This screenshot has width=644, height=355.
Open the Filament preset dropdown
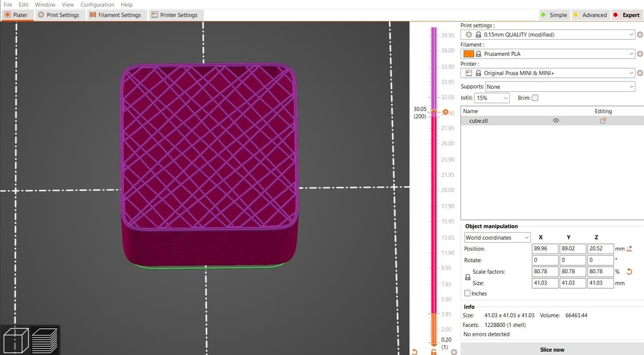(x=548, y=54)
